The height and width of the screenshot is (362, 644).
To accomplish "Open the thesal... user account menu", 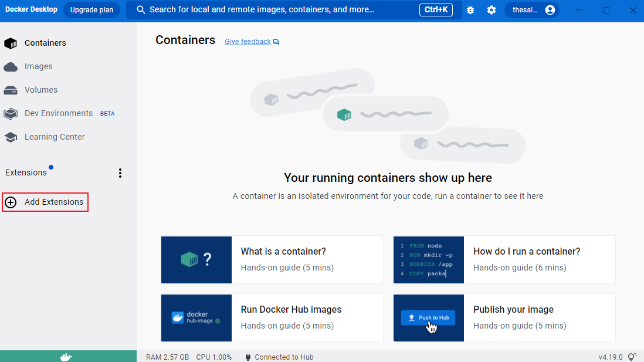I will tap(532, 10).
